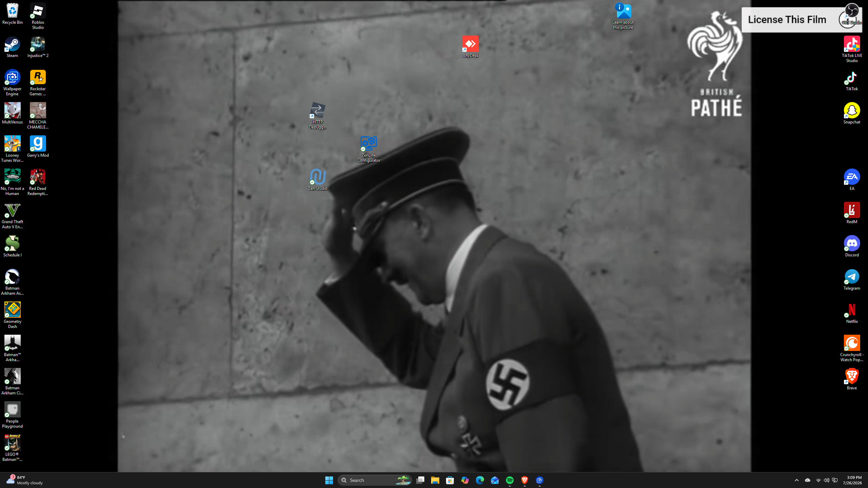Switch to Wallpaper Engine in the taskbar
Screen dimensions: 868x488
coord(540,480)
